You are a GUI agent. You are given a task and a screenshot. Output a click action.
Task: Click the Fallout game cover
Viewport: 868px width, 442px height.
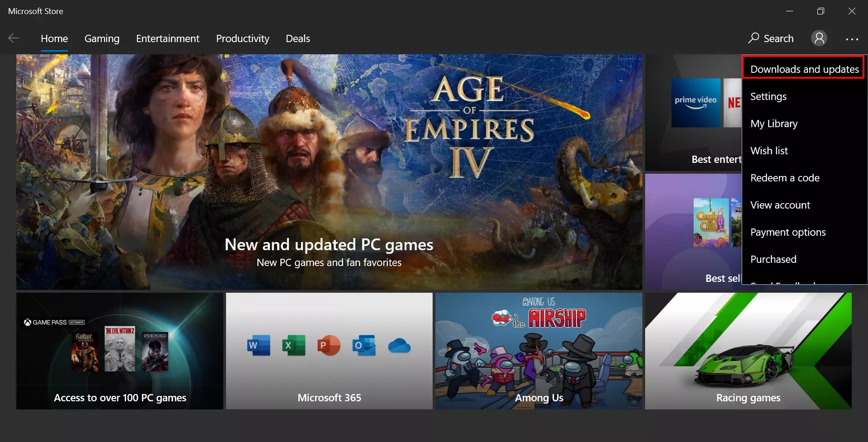pyautogui.click(x=85, y=352)
